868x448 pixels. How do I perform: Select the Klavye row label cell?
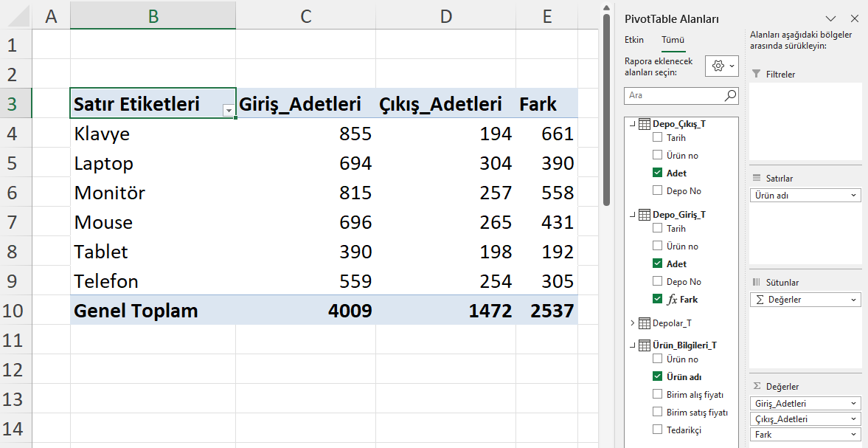153,134
